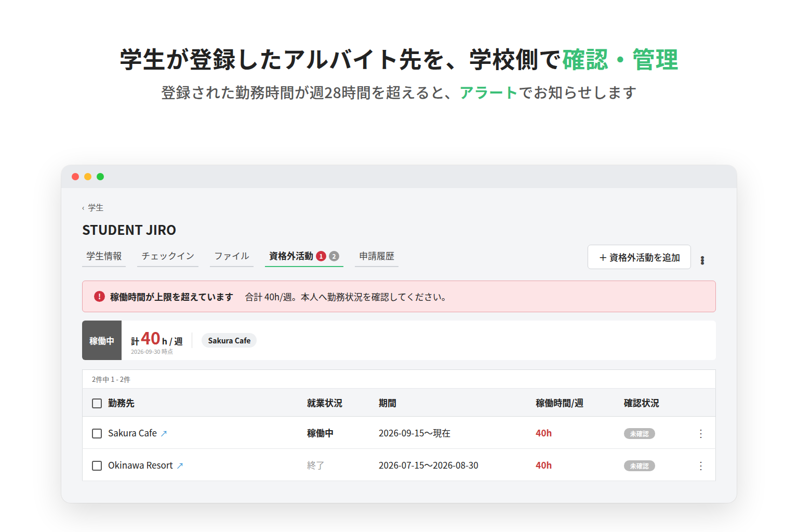Open external link icon beside Okinawa Resort

point(180,465)
